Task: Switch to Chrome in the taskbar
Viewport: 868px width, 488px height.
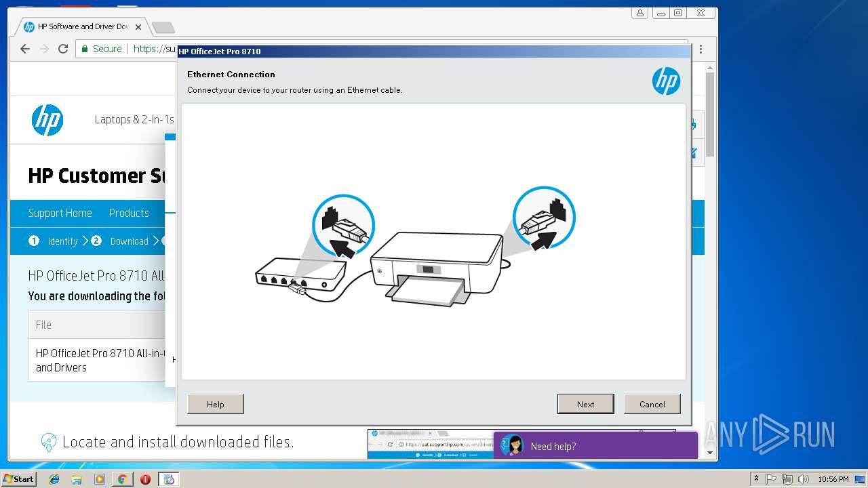Action: (122, 479)
